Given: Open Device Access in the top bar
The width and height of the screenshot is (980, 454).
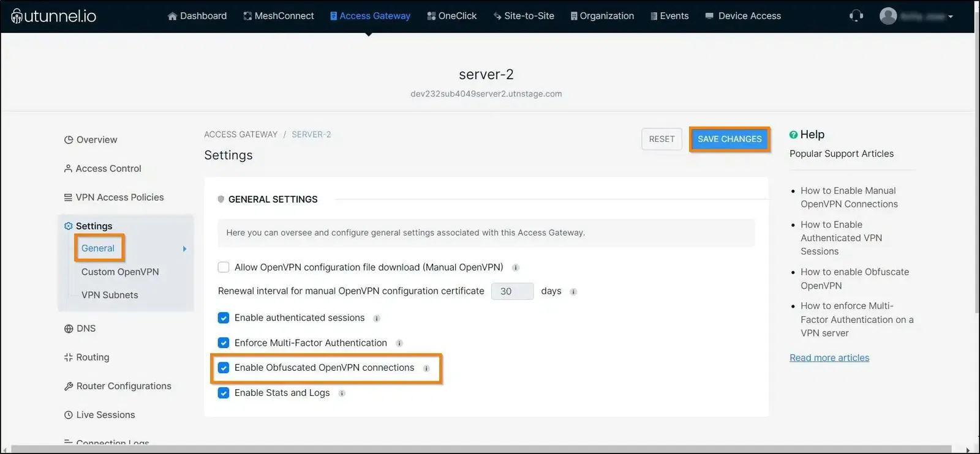Looking at the screenshot, I should (743, 16).
